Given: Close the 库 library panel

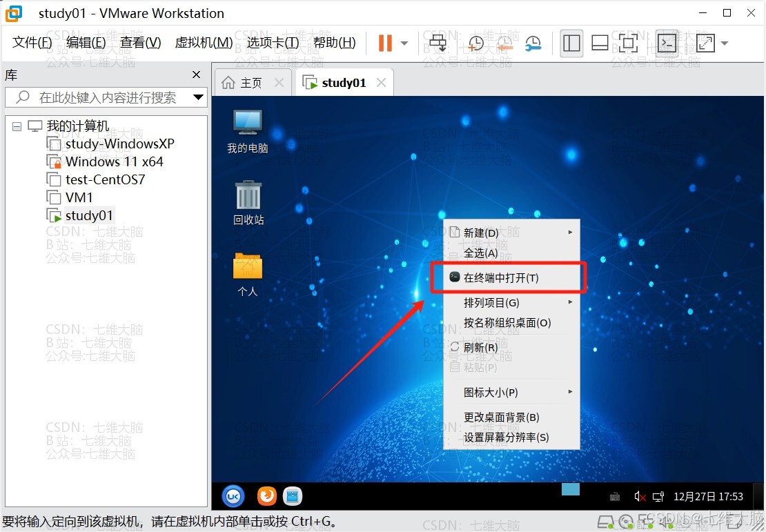Looking at the screenshot, I should tap(197, 75).
